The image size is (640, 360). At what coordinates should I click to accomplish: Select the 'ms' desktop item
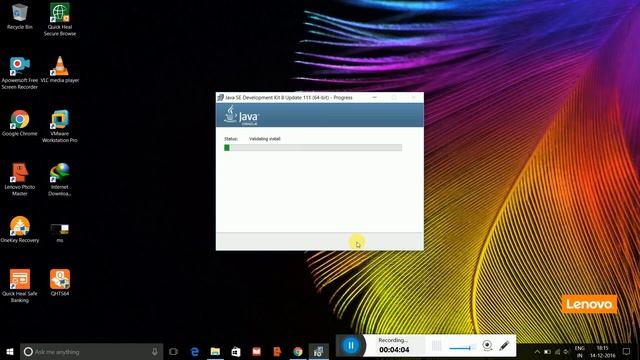pos(60,233)
